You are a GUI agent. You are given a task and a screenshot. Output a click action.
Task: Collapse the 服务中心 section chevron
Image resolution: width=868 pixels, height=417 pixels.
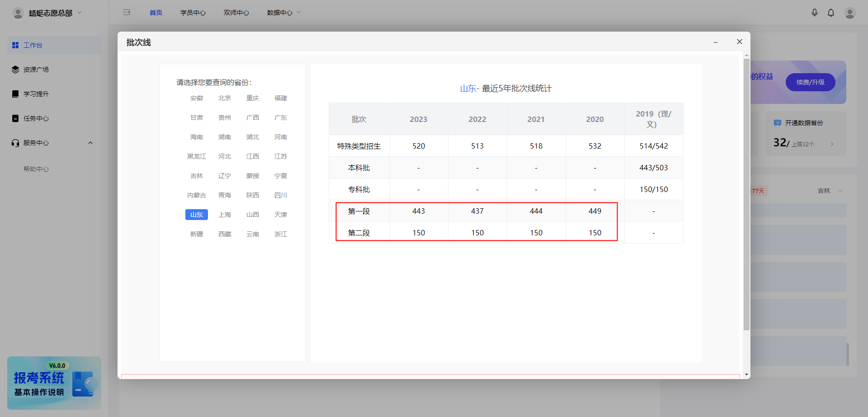[90, 142]
